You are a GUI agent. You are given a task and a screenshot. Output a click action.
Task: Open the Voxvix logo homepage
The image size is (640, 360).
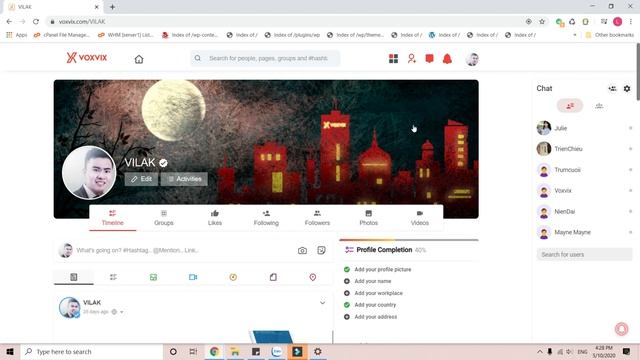[87, 58]
